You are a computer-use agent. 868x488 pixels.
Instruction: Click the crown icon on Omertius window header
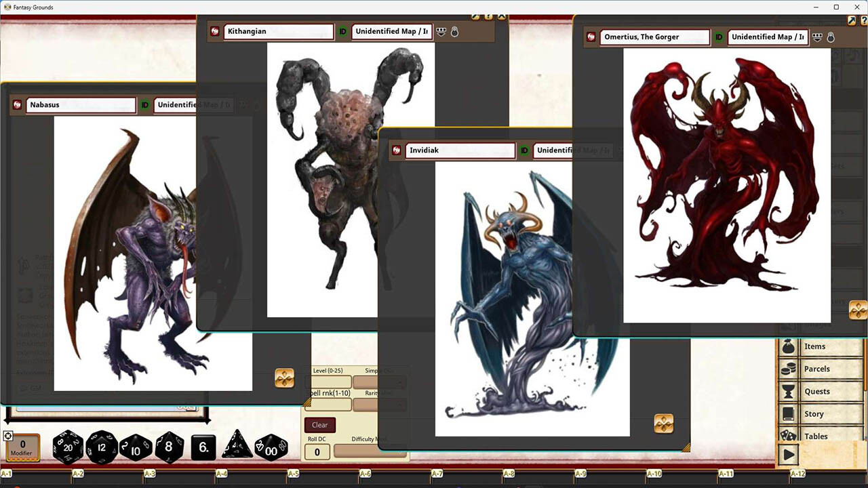click(817, 37)
